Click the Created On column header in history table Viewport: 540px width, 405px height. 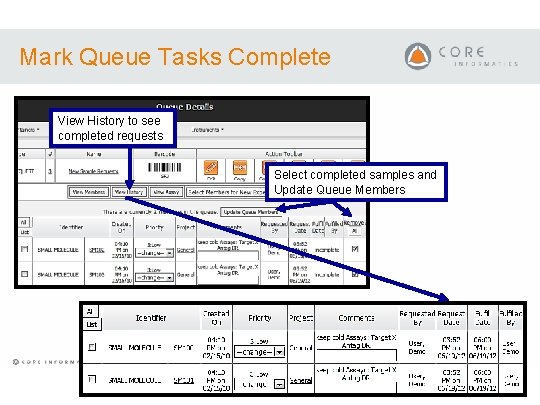[x=216, y=318]
